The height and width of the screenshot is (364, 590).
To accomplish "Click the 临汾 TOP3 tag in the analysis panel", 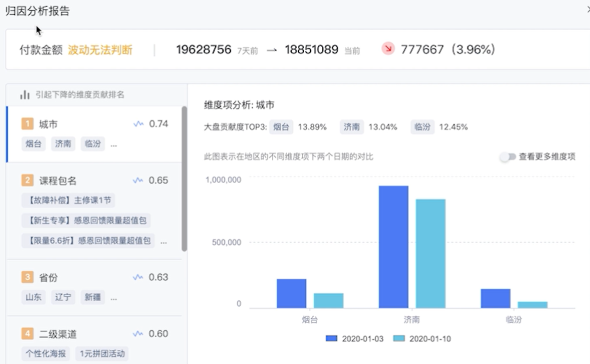I will pyautogui.click(x=422, y=127).
